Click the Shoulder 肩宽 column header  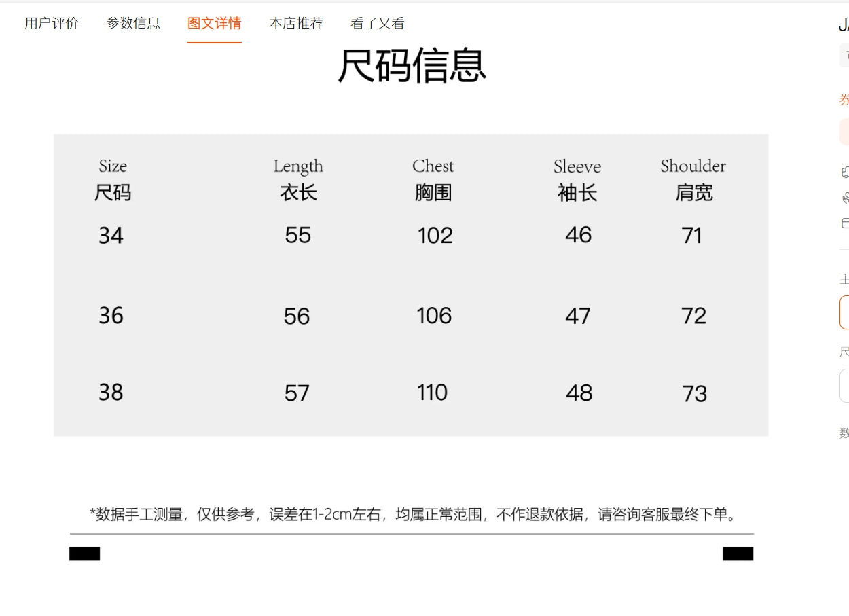(x=693, y=180)
